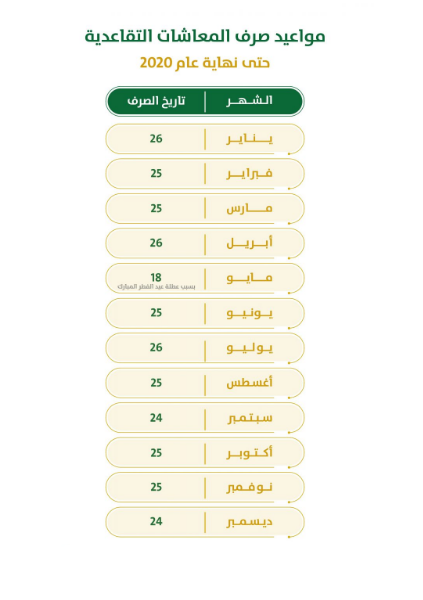Image resolution: width=423 pixels, height=600 pixels.
Task: Click the مارس month label
Action: click(x=249, y=209)
